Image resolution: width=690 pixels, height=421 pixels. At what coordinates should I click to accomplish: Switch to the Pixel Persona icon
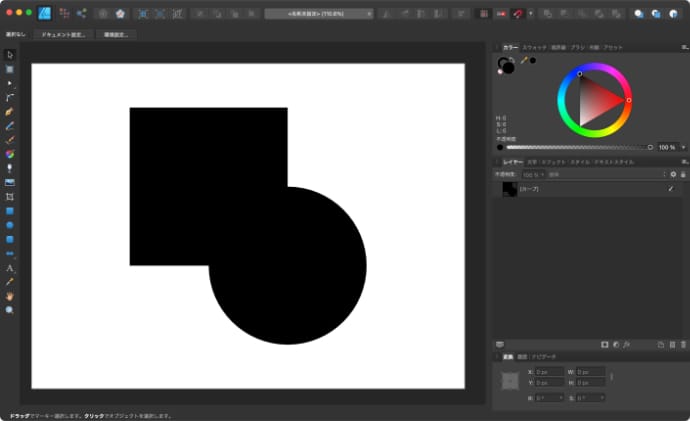(66, 14)
